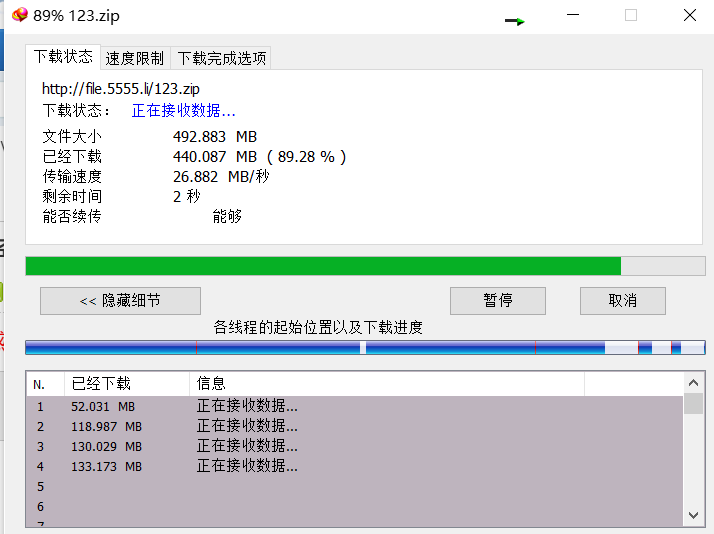Pause the download with 暂停
This screenshot has height=534, width=714.
(x=497, y=301)
